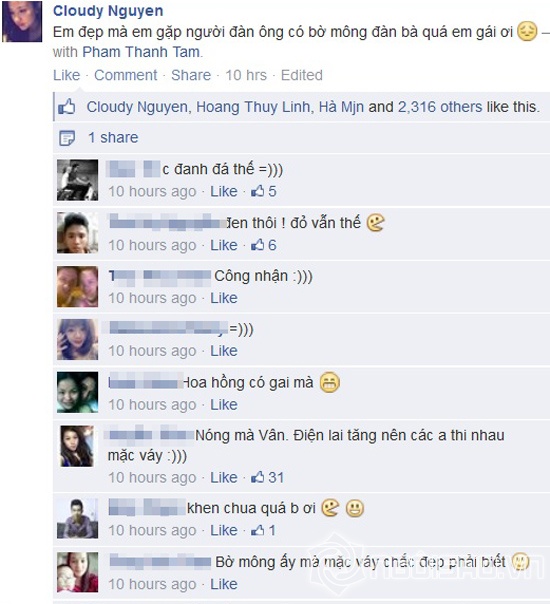Screen dimensions: 550x604
Task: Click the thumbs-up count 31 on the Nóng mà Vân comment
Action: pyautogui.click(x=267, y=478)
